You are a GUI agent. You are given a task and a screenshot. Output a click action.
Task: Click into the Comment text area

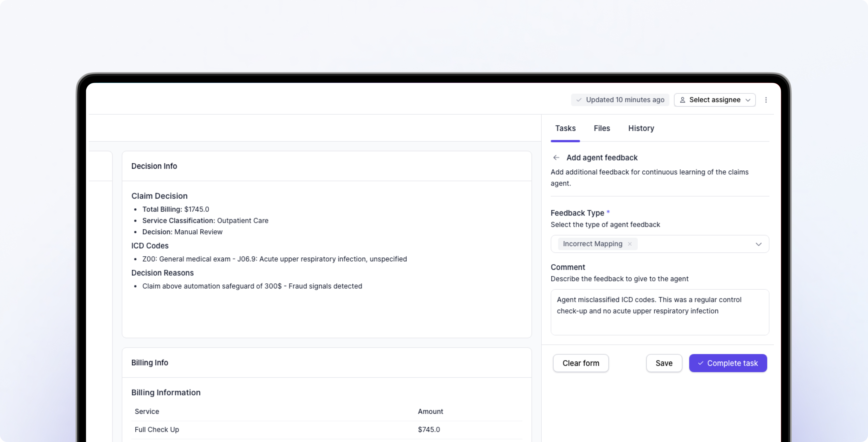[659, 312]
